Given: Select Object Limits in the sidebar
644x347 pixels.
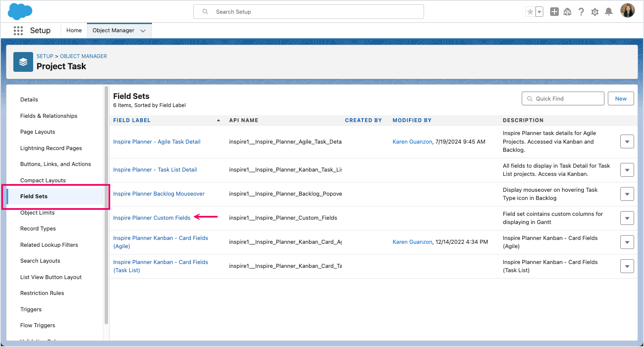Looking at the screenshot, I should 37,212.
